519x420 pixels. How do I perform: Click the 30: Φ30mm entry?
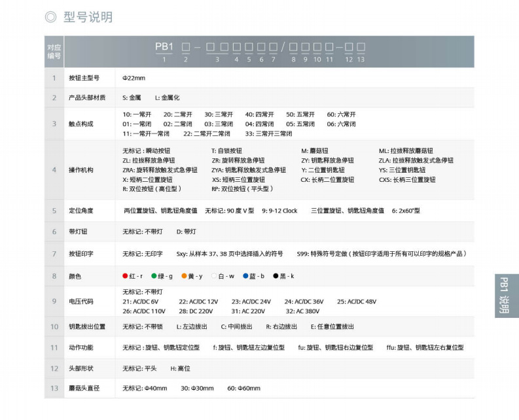pyautogui.click(x=197, y=388)
